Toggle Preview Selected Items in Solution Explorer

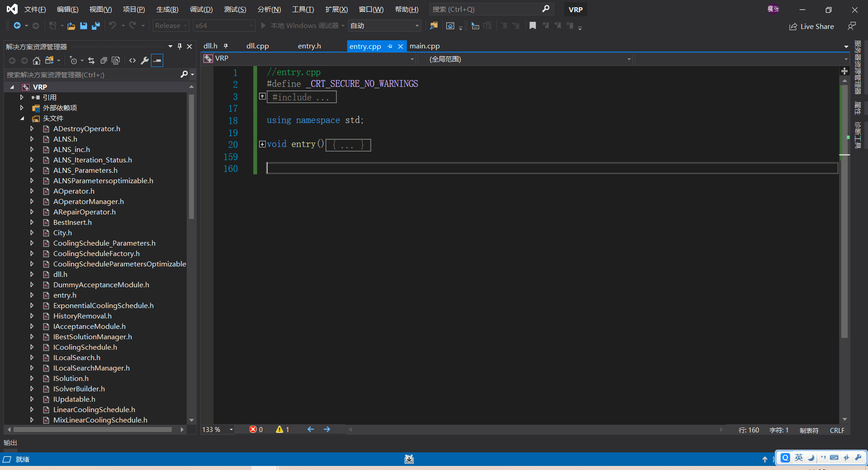157,60
